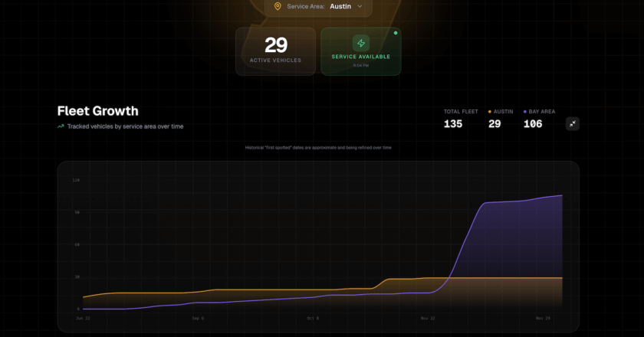The image size is (644, 337).
Task: Click the Austin fleet count of 29
Action: 495,123
